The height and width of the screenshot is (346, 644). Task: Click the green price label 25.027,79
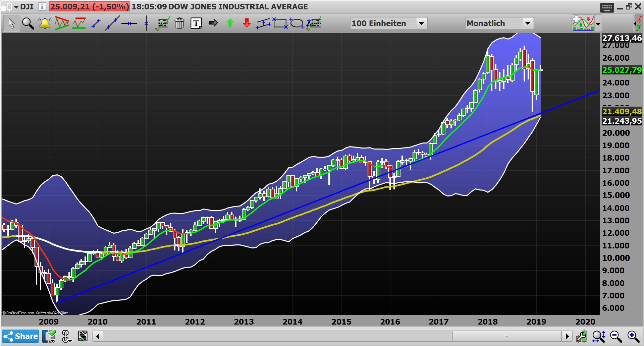point(622,70)
